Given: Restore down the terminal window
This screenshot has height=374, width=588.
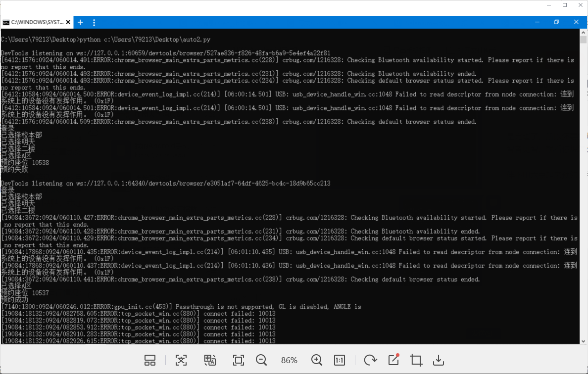Looking at the screenshot, I should point(556,22).
